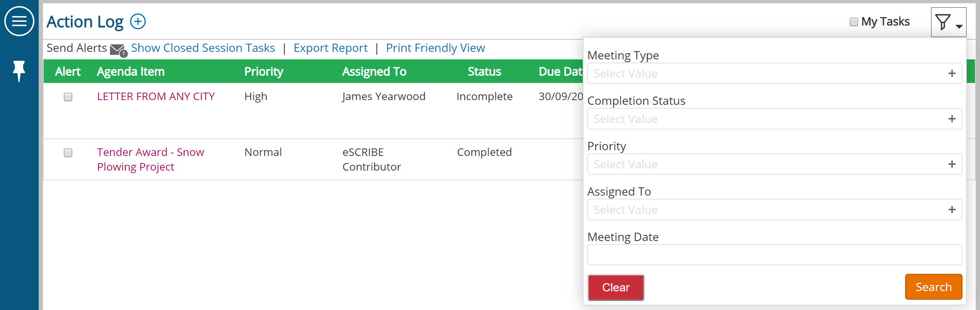Check alert box for LETTER FROM ANY CITY
The width and height of the screenshot is (980, 310).
tap(68, 97)
